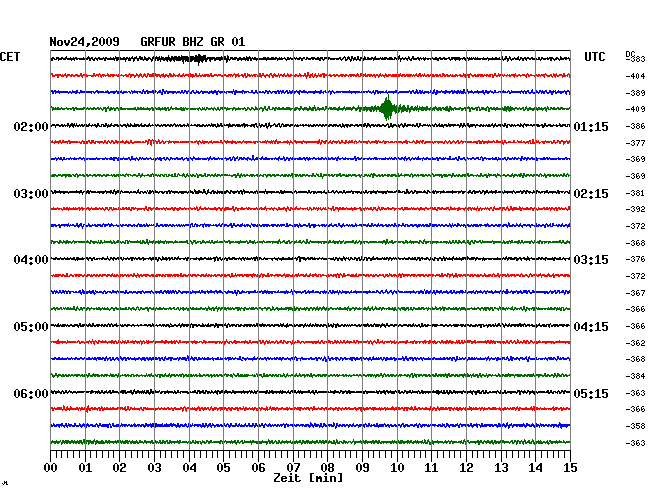Click the date label Nov24,2009
This screenshot has width=650, height=494.
(85, 42)
